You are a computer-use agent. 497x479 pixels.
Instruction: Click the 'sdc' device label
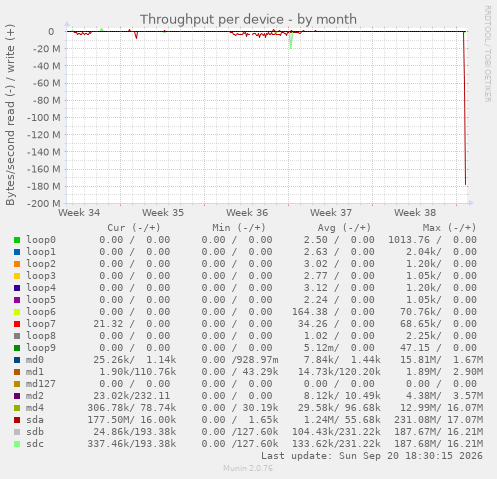pos(35,444)
